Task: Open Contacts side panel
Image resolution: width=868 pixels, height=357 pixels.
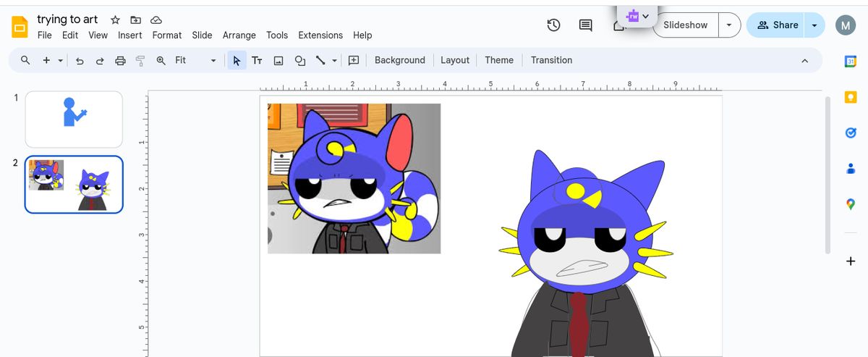Action: 851,168
